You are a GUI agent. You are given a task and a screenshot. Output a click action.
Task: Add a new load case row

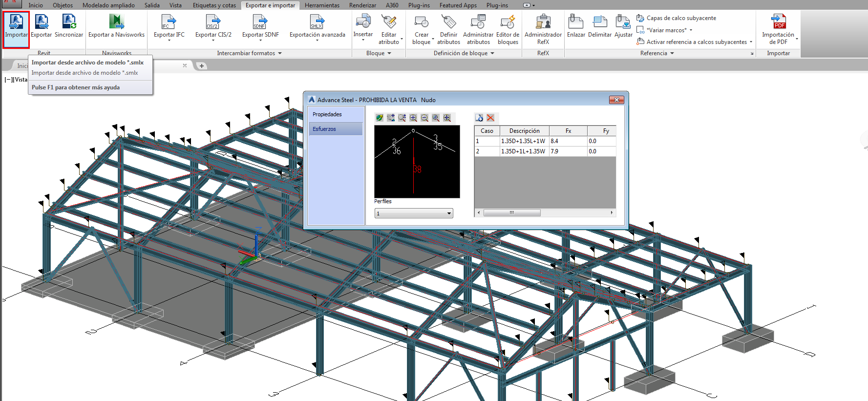[479, 118]
